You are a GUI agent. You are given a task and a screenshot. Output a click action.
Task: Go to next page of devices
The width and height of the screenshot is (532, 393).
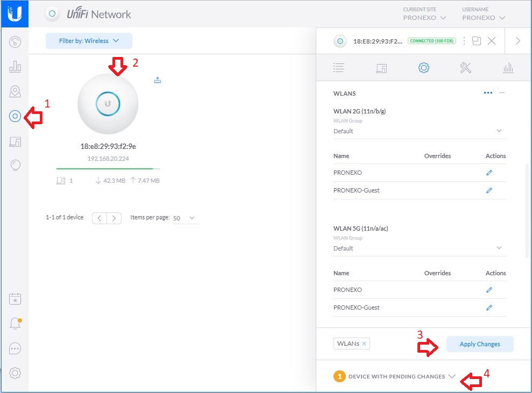(x=114, y=218)
